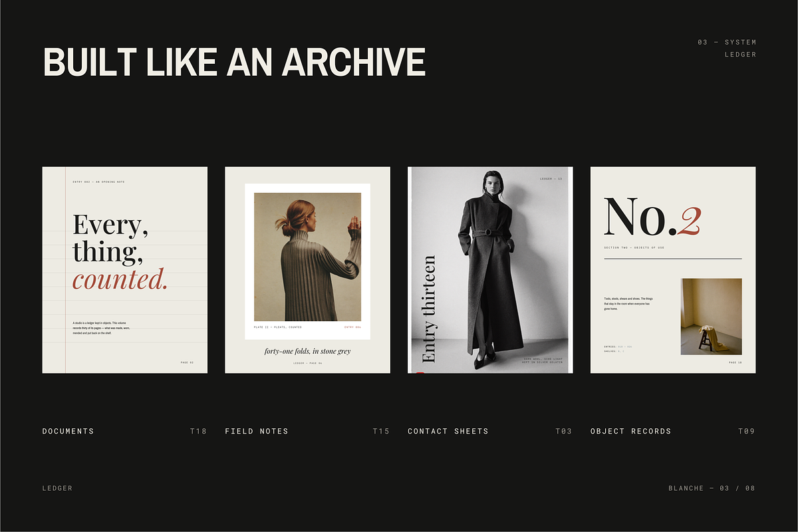Select the 'T09' code
The width and height of the screenshot is (798, 532).
coord(747,431)
